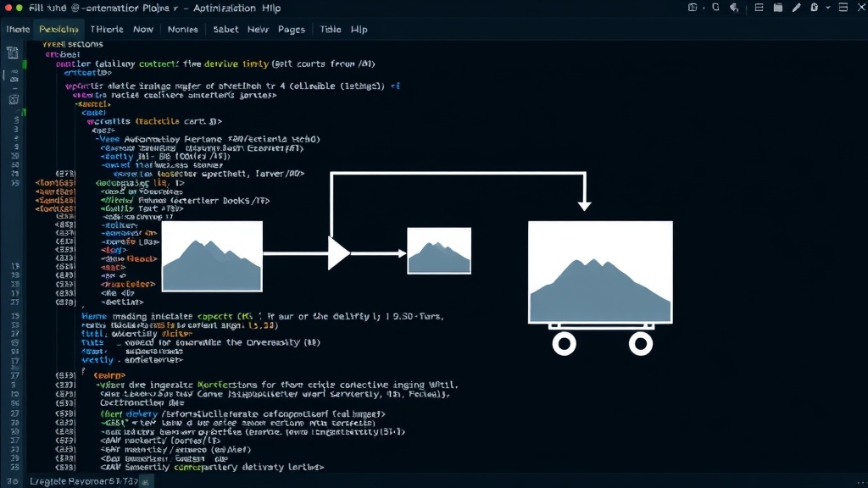The width and height of the screenshot is (868, 488).
Task: Open the "Ihere" menu
Action: (18, 30)
